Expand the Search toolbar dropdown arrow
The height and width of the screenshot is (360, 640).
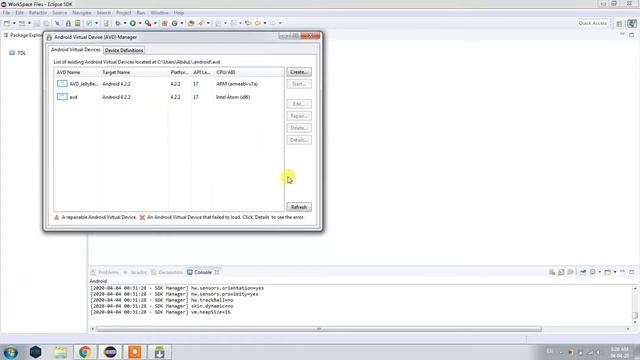click(208, 23)
